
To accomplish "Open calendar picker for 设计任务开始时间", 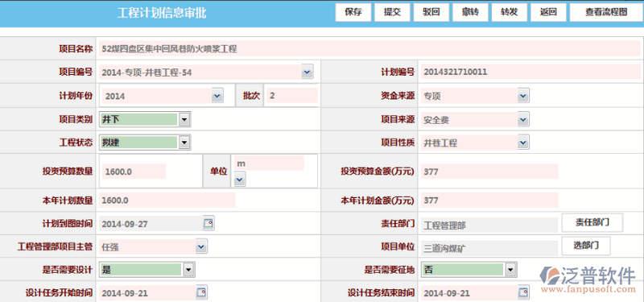I will tap(202, 293).
